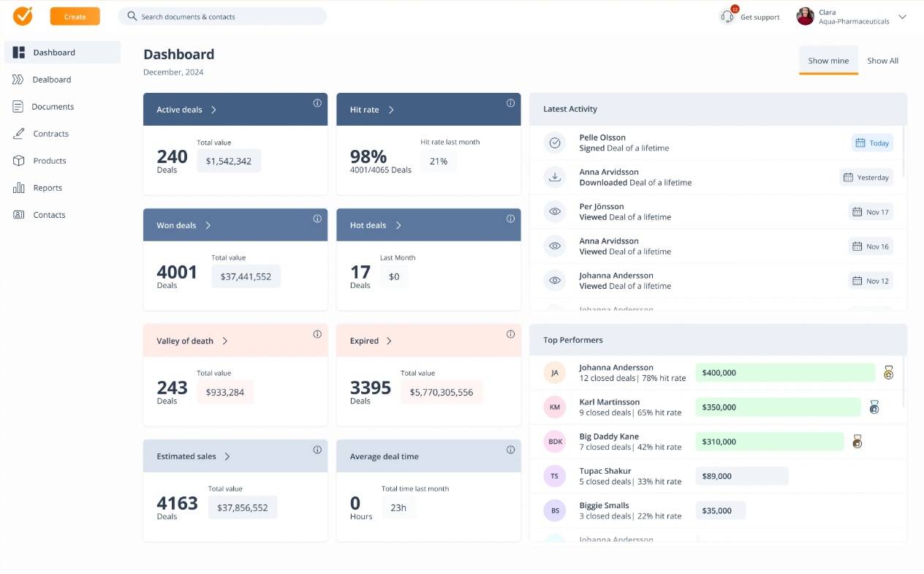
Task: Click the download icon beside Anna Arvidsson's activity
Action: click(555, 177)
